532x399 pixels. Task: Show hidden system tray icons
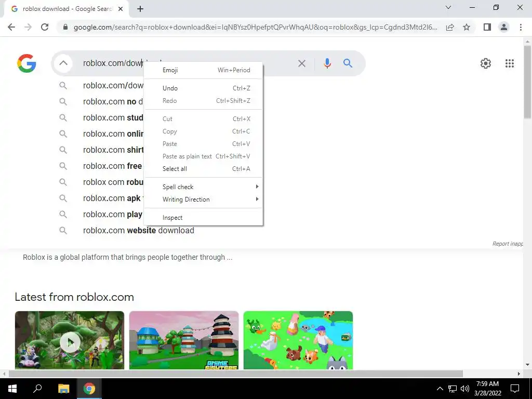click(440, 389)
